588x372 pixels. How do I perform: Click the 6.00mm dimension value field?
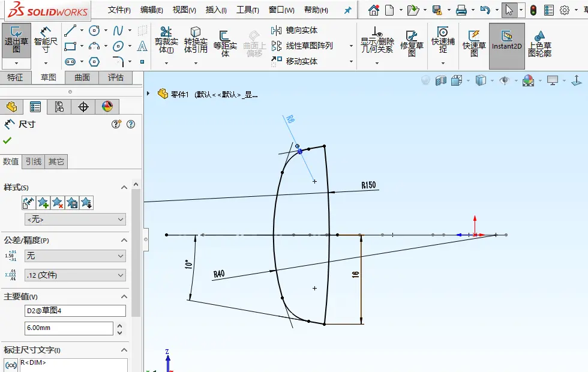pos(68,328)
